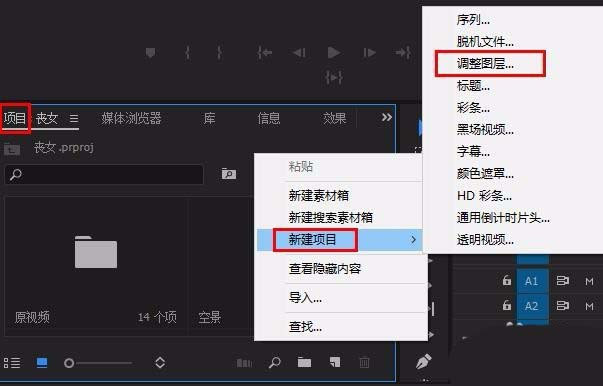The image size is (603, 386).
Task: Select 序列... in the submenu
Action: (473, 19)
